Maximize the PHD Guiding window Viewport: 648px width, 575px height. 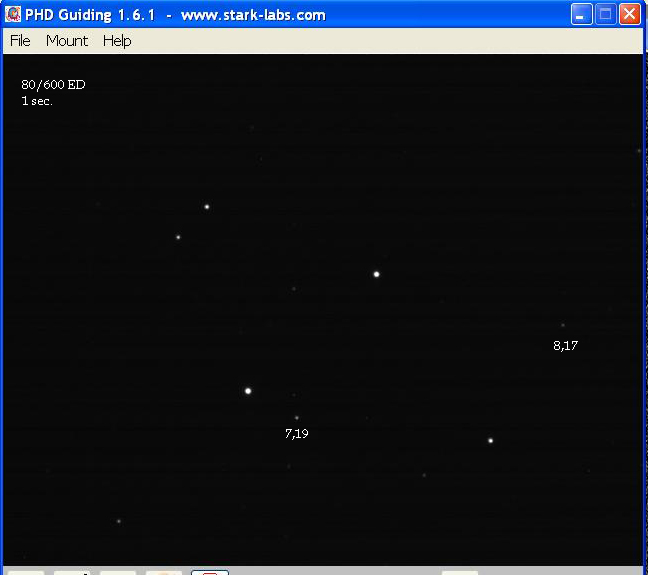coord(605,14)
